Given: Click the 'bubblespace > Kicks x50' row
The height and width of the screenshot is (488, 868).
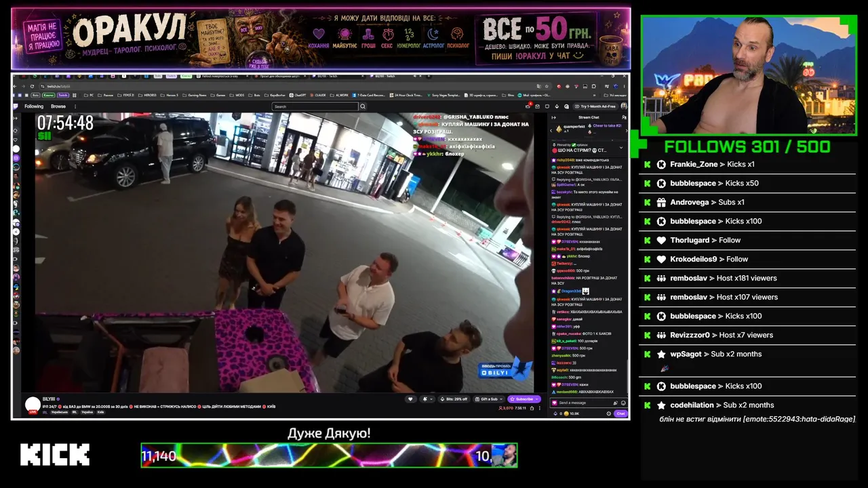Looking at the screenshot, I should click(747, 184).
